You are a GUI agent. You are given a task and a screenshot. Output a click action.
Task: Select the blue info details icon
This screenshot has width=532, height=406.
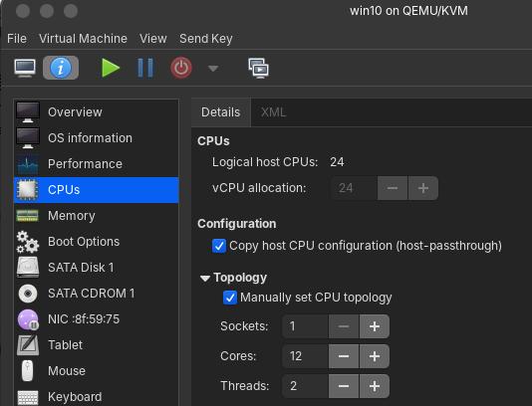pyautogui.click(x=61, y=68)
